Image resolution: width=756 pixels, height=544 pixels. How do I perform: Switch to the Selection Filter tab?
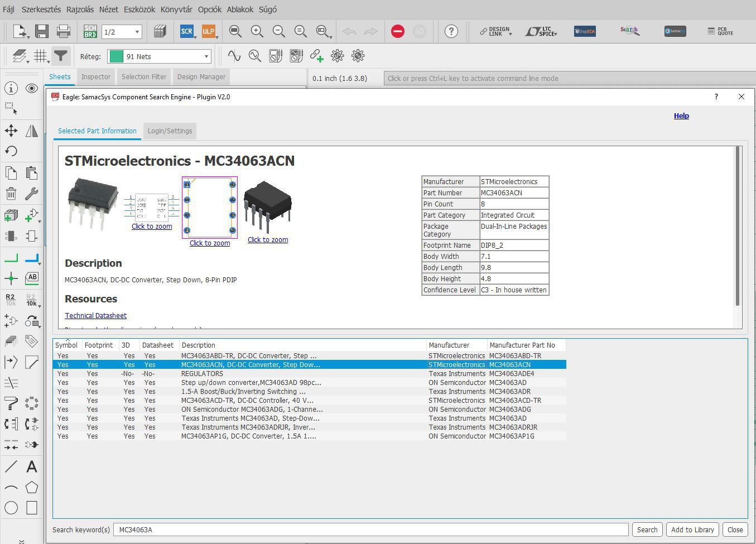[x=144, y=77]
